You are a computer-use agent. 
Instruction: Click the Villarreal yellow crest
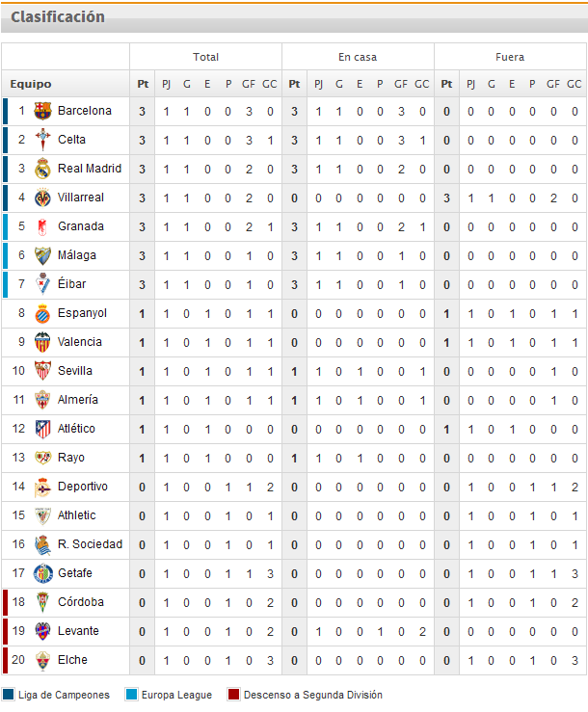42,198
